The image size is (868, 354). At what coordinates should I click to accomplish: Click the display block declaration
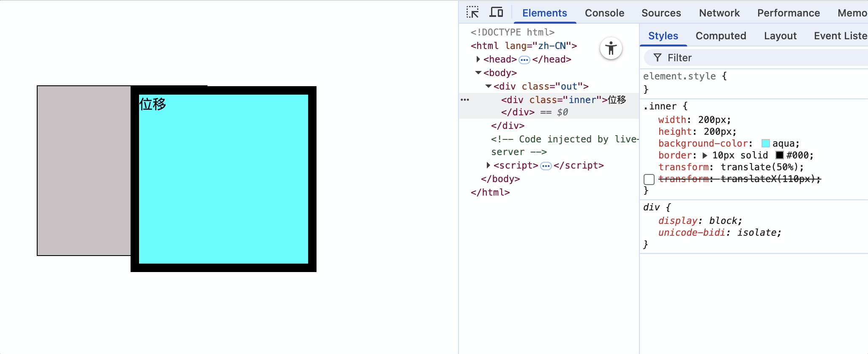(700, 221)
